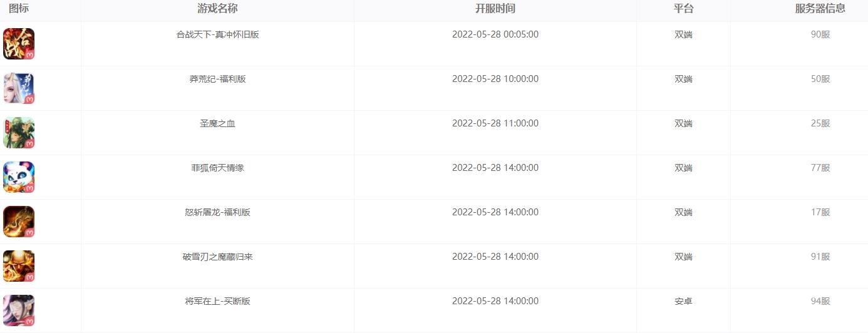Open the 怒斩屠龙-福利版 title link
This screenshot has height=333, width=868.
pyautogui.click(x=217, y=212)
